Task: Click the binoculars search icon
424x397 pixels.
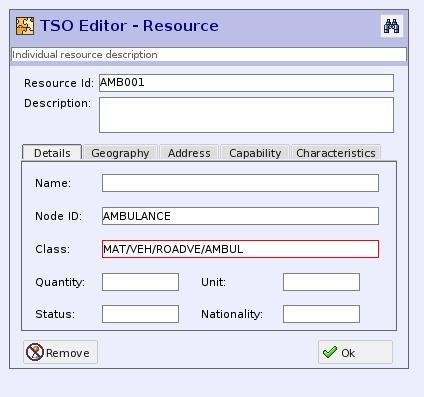Action: (392, 26)
